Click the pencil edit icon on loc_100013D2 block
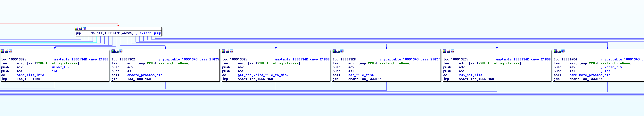Screen dimensions: 644x116 [x=227, y=51]
